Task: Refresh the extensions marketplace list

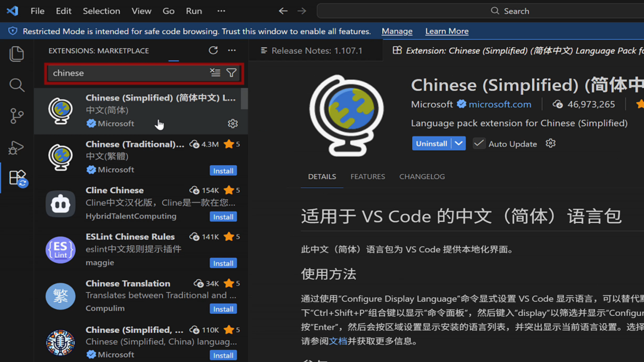Action: click(213, 50)
